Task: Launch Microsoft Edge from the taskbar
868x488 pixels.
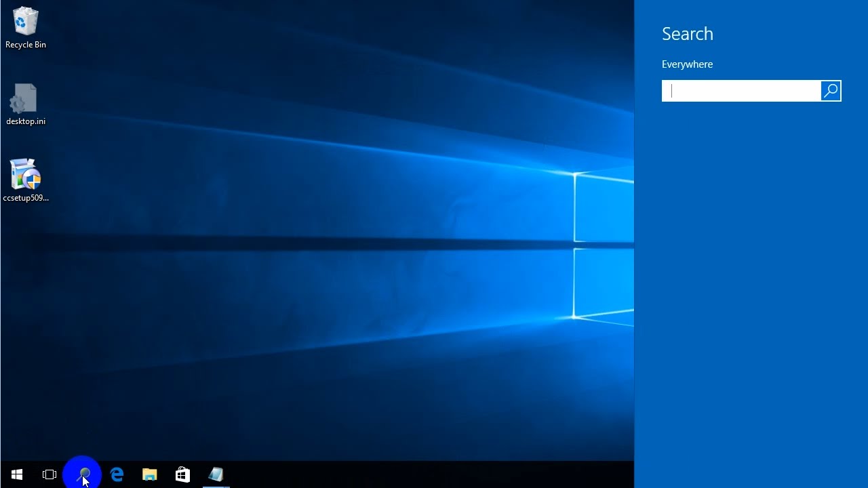Action: click(x=117, y=474)
